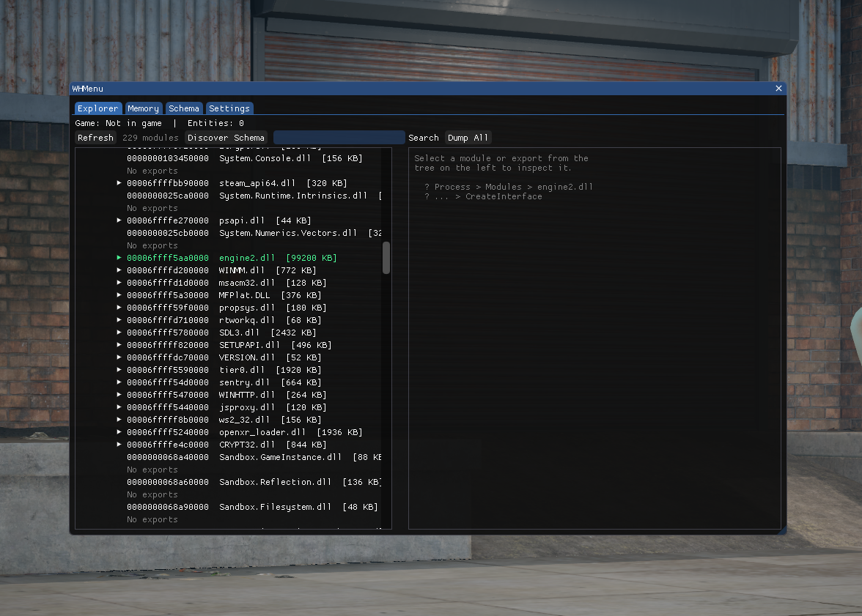This screenshot has width=862, height=616.
Task: Expand the rtworkq.dll module arrow
Action: [119, 320]
